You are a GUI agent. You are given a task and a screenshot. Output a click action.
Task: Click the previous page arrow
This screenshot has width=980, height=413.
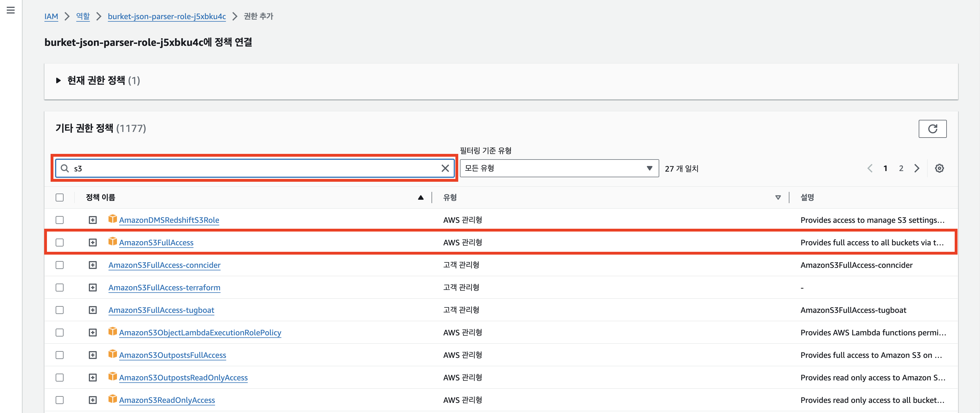pyautogui.click(x=870, y=168)
